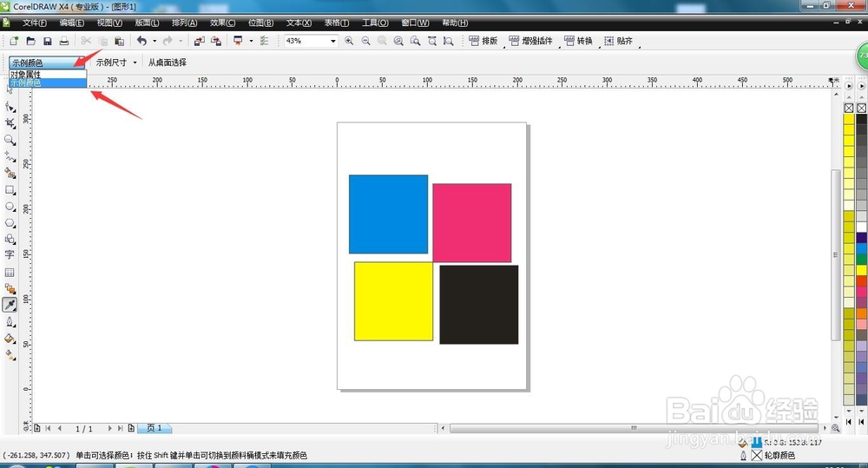Image resolution: width=868 pixels, height=468 pixels.
Task: Select the Table tool
Action: click(x=10, y=273)
